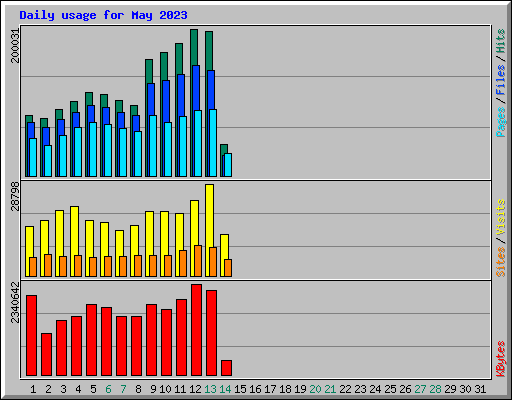Click day label 22 on the x-axis
512x400 pixels.
click(345, 389)
